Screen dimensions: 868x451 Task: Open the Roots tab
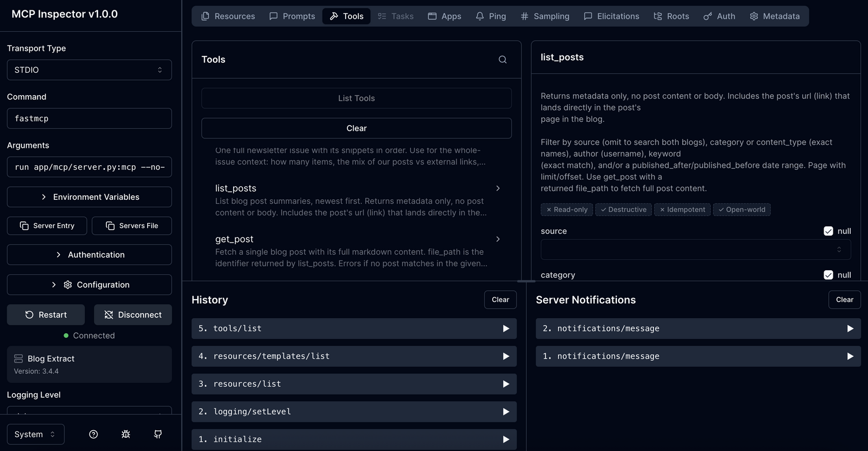tap(671, 16)
